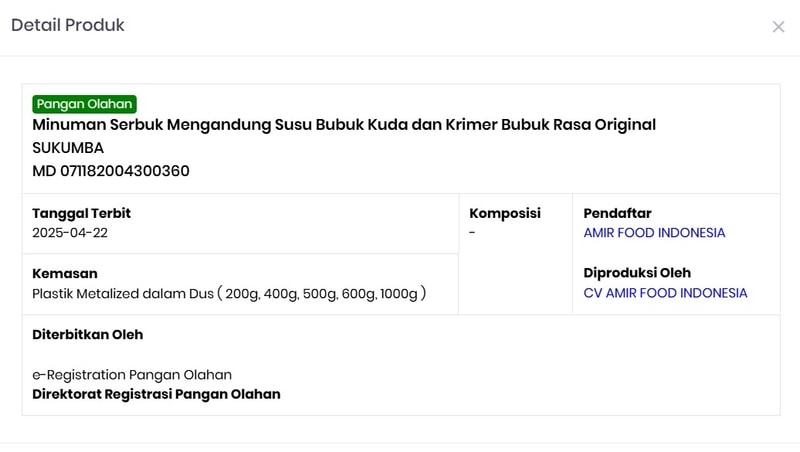Viewport: 800px width, 452px height.
Task: Click the 1000g size in the packaging list
Action: click(x=398, y=294)
